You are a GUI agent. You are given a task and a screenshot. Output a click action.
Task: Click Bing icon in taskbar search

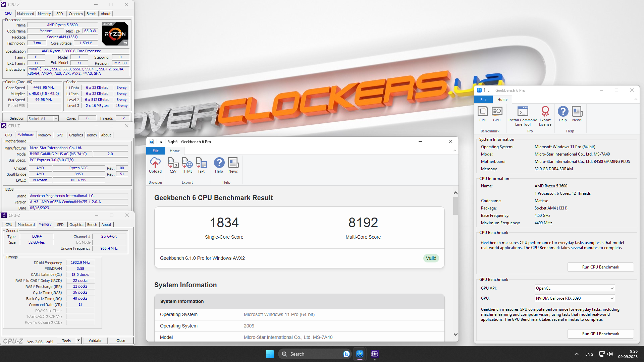coord(346,354)
